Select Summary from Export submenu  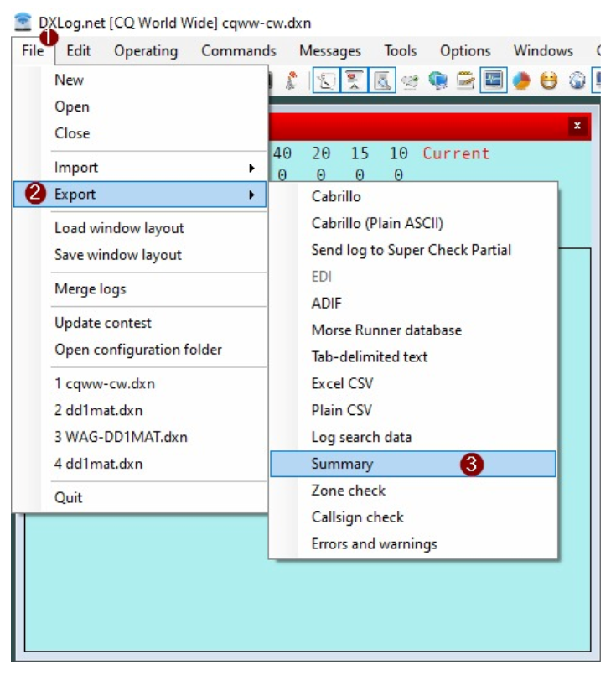tap(342, 464)
